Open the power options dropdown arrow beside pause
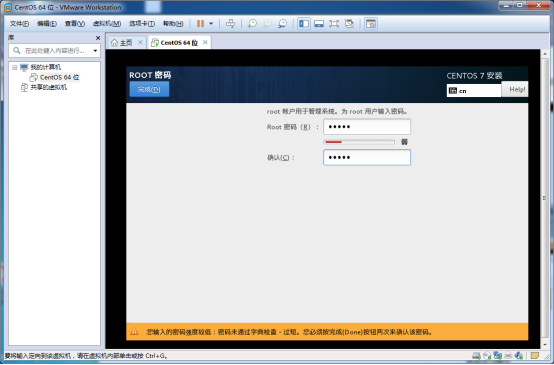 211,24
